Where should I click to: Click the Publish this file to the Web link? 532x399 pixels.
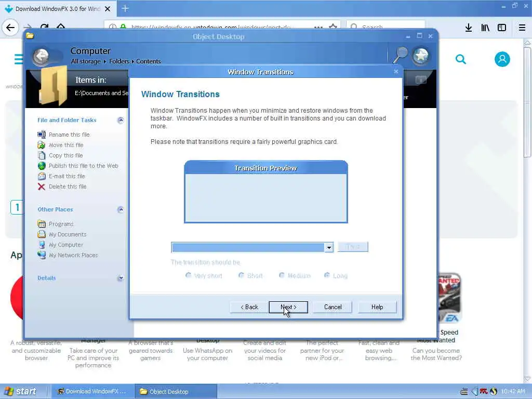(84, 166)
